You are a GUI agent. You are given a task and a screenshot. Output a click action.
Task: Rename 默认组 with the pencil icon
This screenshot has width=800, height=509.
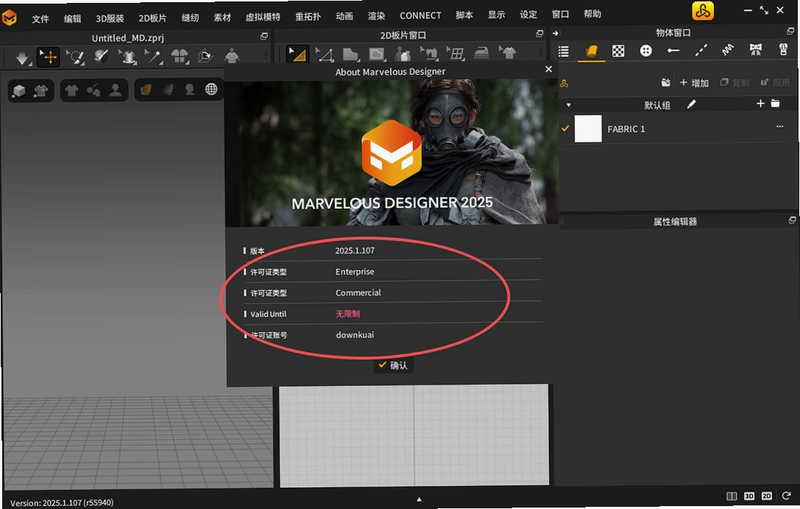691,104
